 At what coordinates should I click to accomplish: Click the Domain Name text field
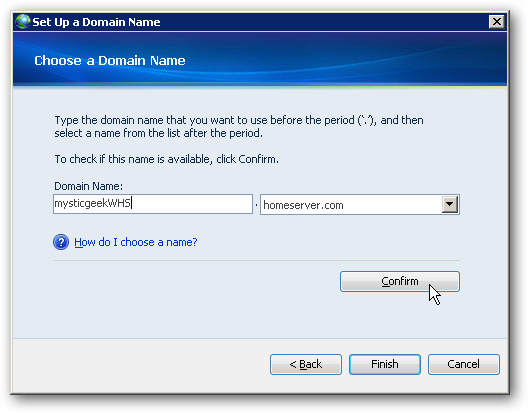(x=153, y=204)
